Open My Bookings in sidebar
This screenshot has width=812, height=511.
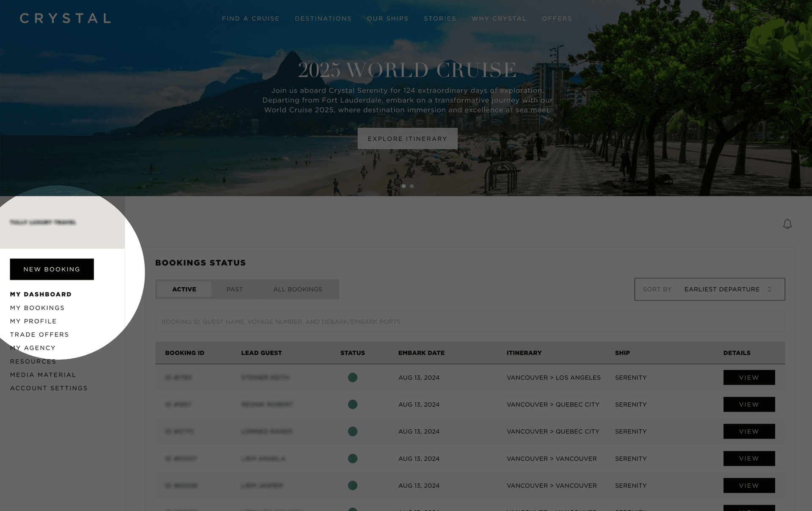tap(37, 308)
